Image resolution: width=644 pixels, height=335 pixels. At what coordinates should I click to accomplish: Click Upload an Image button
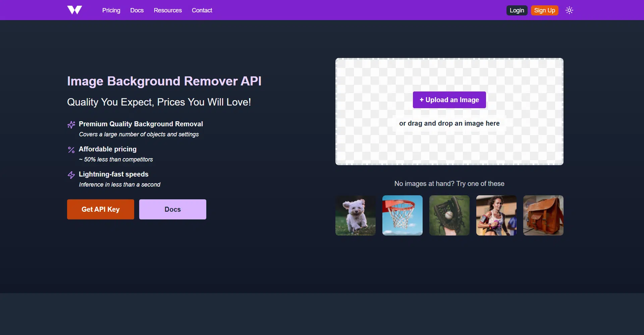tap(449, 100)
